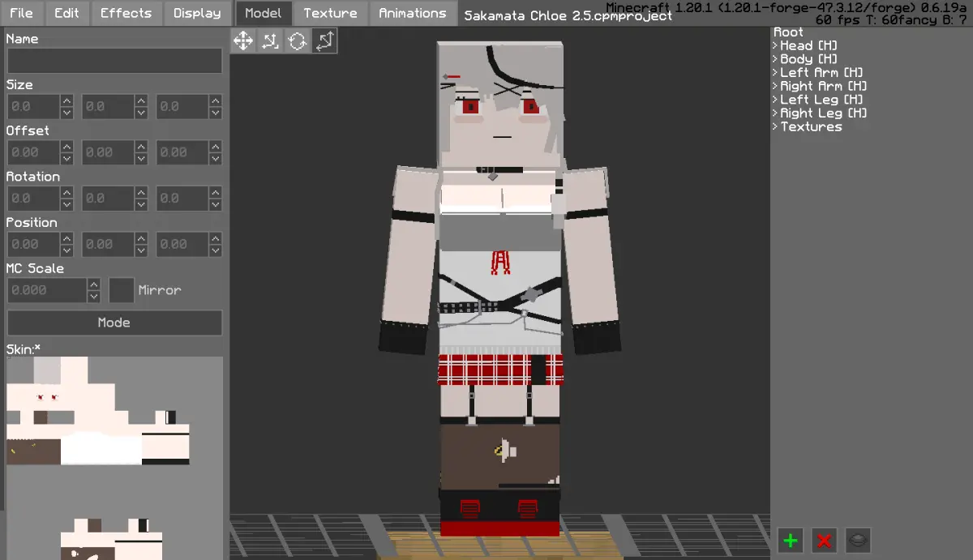Decrease the third Position value with down arrow

click(x=216, y=250)
